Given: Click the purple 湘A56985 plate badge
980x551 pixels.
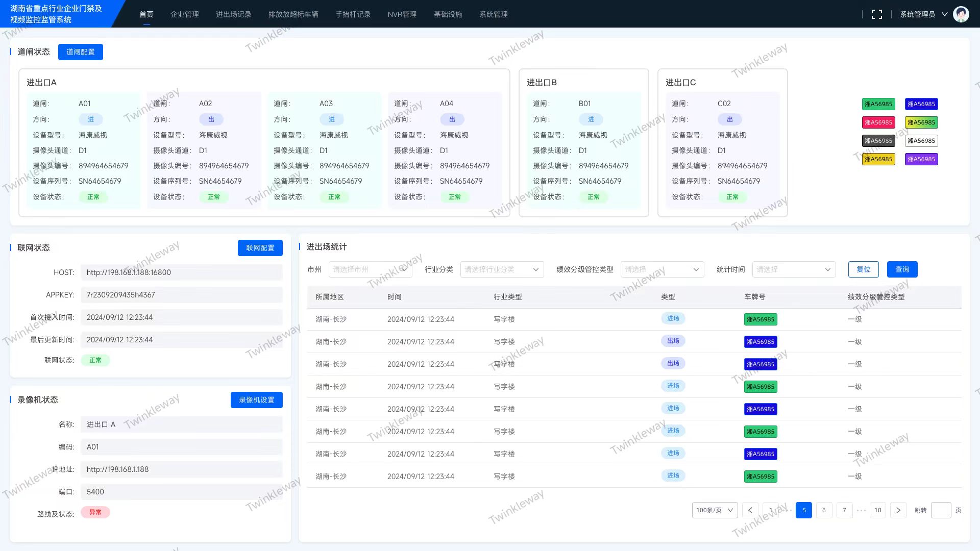Looking at the screenshot, I should click(x=921, y=159).
